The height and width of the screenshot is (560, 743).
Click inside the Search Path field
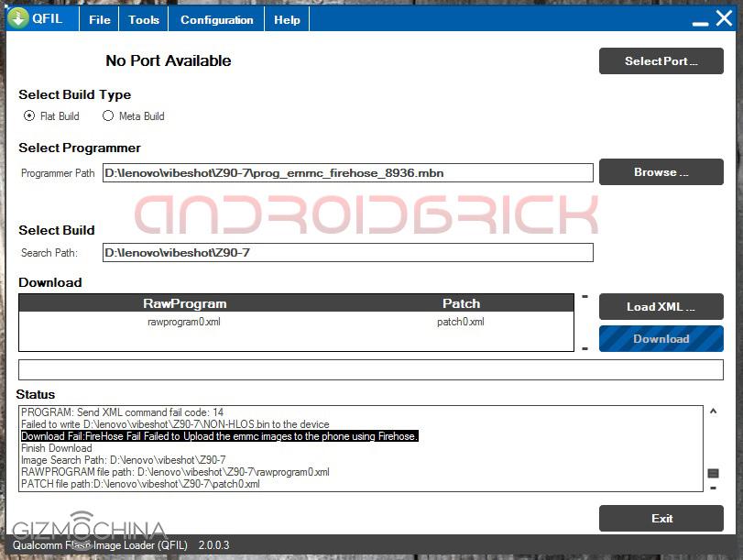(x=348, y=252)
